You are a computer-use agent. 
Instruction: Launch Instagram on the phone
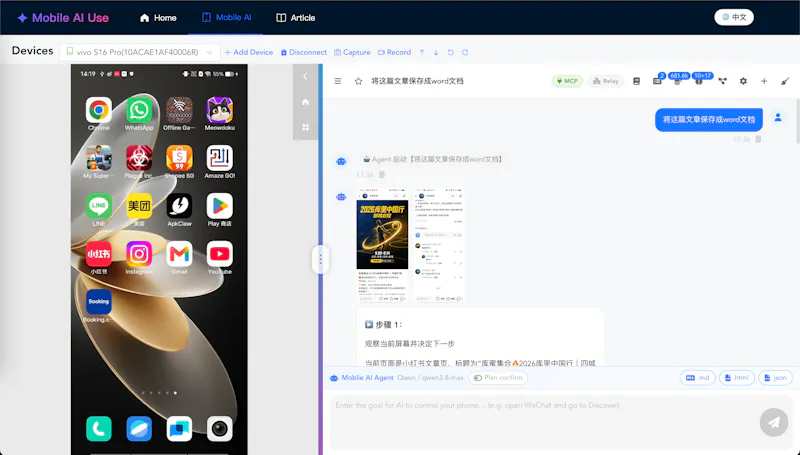pos(139,254)
